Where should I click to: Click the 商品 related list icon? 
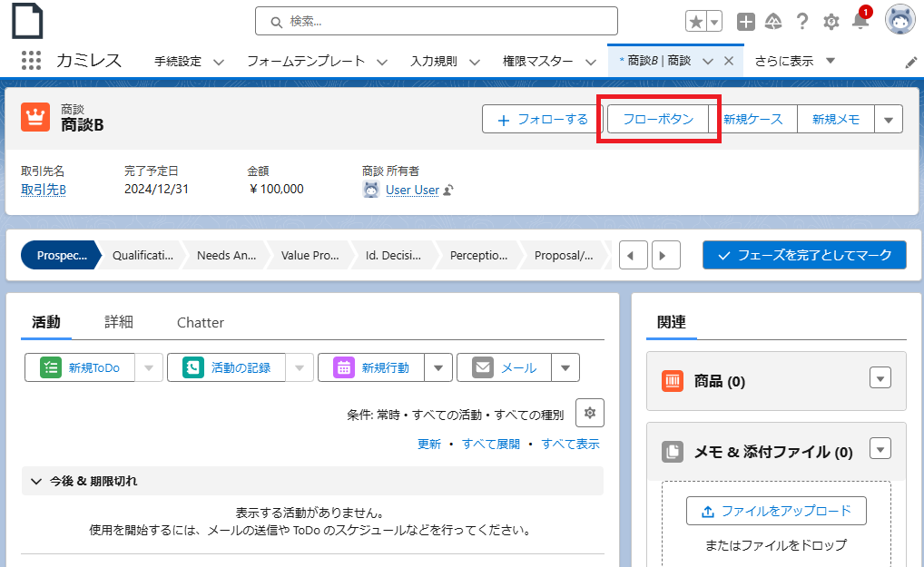click(672, 381)
